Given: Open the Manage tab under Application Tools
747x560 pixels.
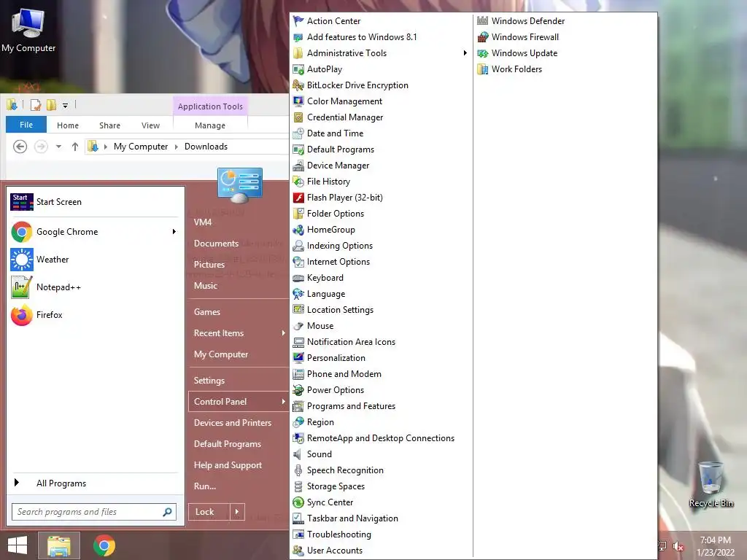Looking at the screenshot, I should coord(210,125).
